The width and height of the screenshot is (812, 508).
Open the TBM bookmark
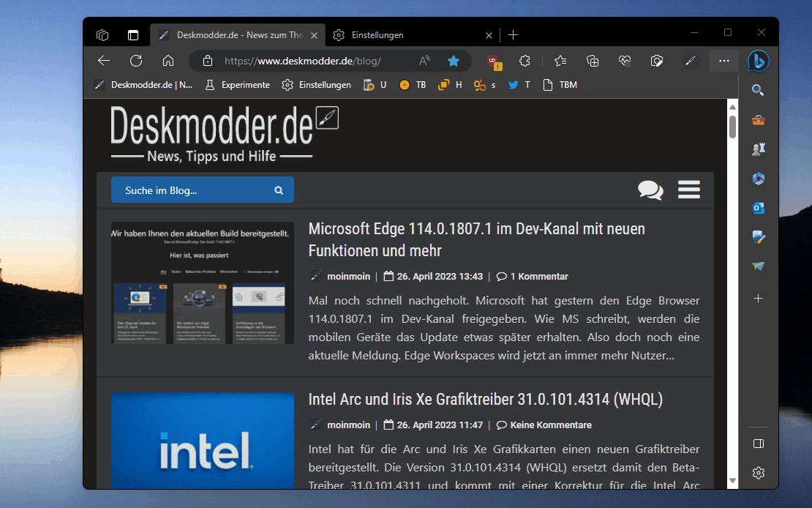click(x=560, y=85)
